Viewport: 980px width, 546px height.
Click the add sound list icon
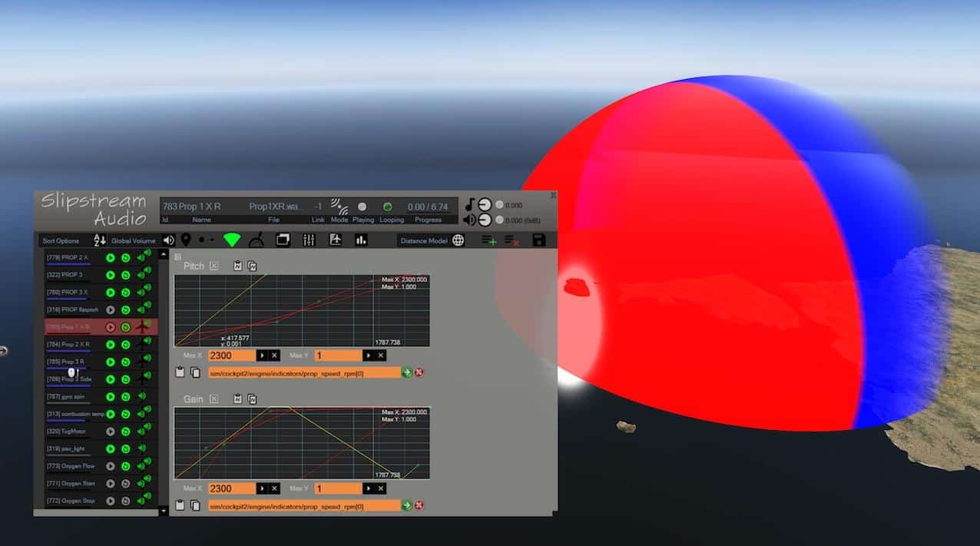488,240
